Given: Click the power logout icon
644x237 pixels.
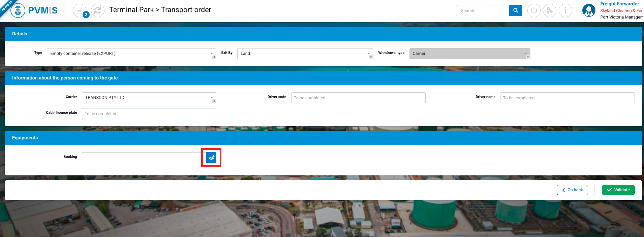Looking at the screenshot, I should pyautogui.click(x=533, y=11).
